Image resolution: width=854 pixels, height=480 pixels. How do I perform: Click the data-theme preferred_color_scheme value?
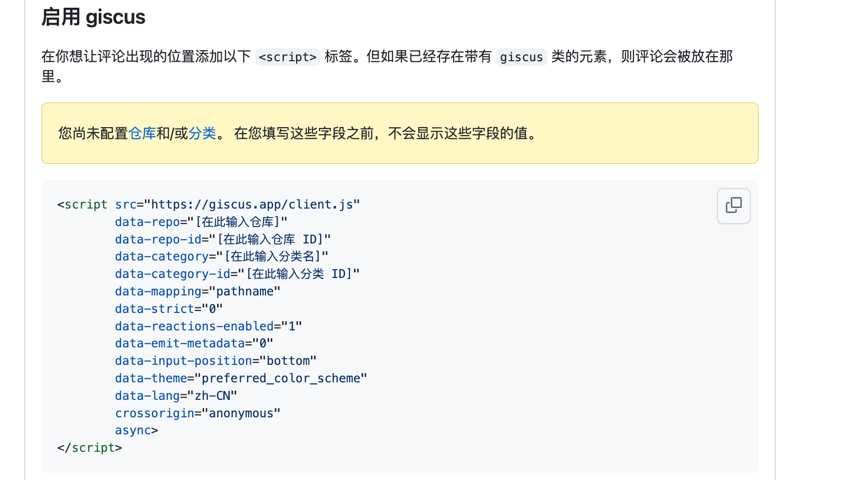point(283,378)
